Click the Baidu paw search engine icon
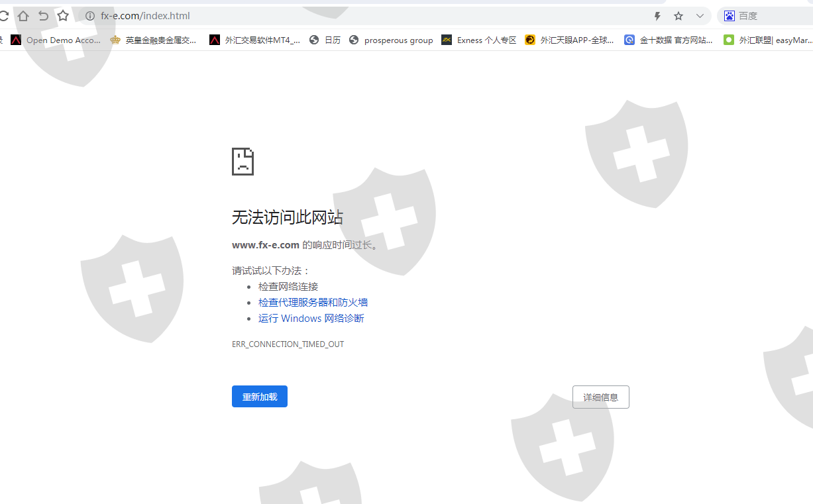The width and height of the screenshot is (813, 504). pos(730,16)
